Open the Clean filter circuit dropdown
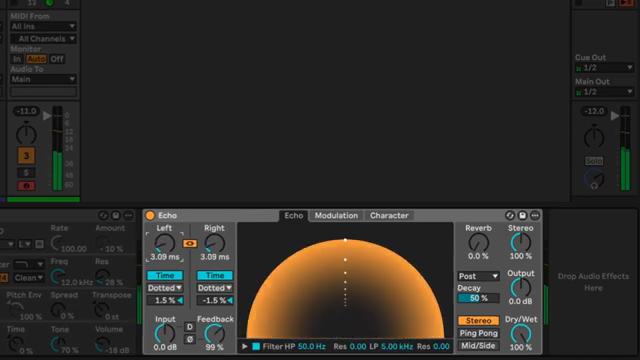640x360 pixels. point(28,278)
